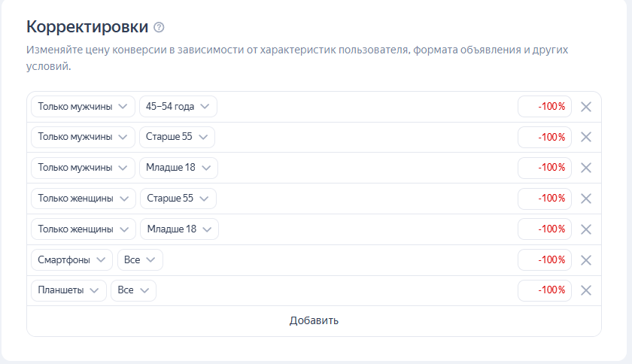Remove the Только женщины Младше 18 adjustment
632x364 pixels.
pos(586,229)
